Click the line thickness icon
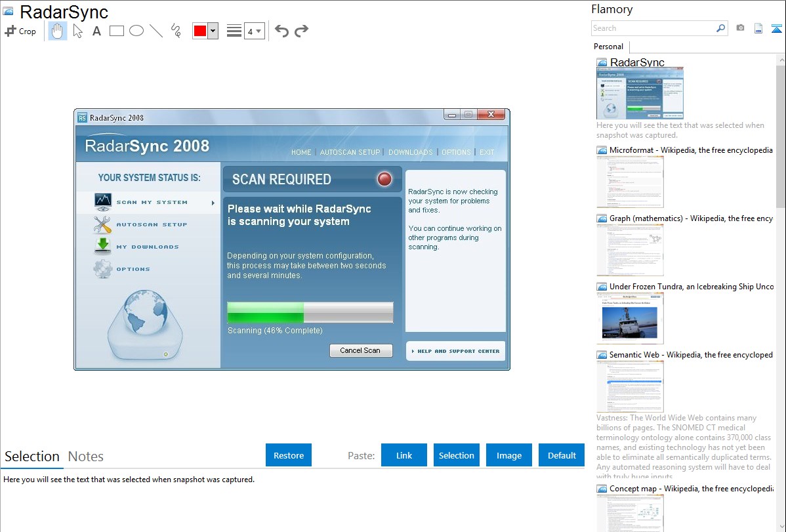This screenshot has width=786, height=532. click(234, 31)
